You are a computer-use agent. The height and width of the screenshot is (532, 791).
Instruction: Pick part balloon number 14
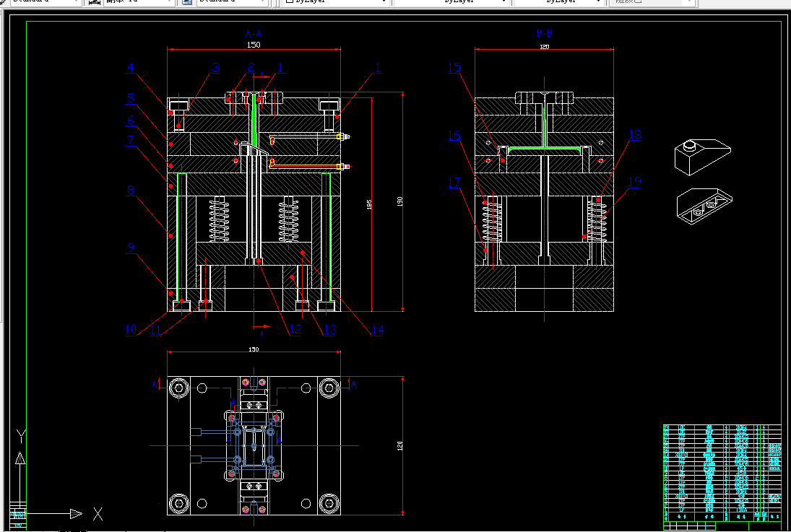[x=377, y=330]
